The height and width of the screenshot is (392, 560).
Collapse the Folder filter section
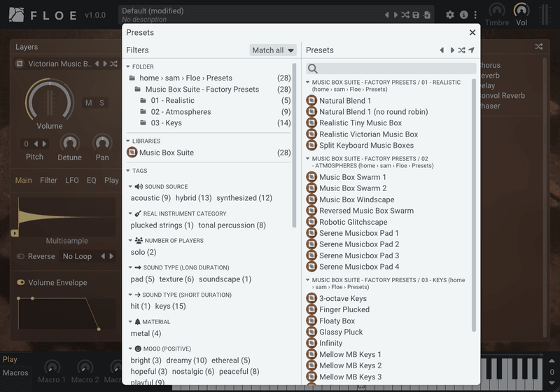(x=129, y=66)
